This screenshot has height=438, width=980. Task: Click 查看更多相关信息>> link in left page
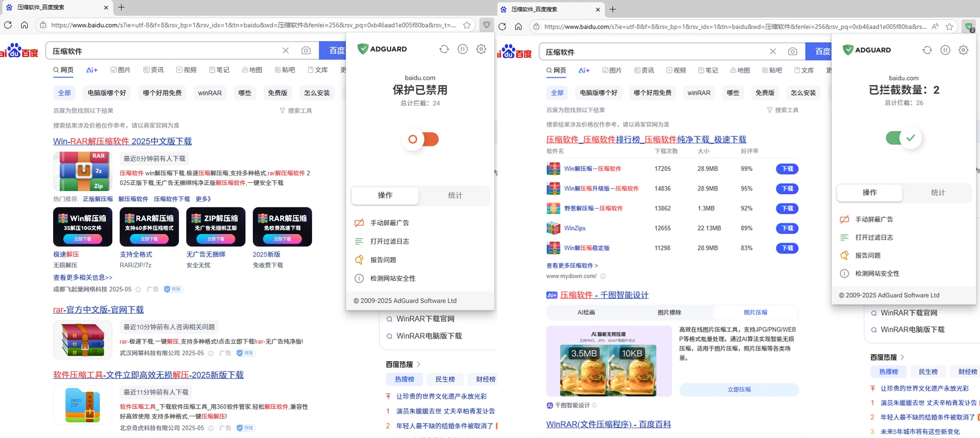coord(83,278)
